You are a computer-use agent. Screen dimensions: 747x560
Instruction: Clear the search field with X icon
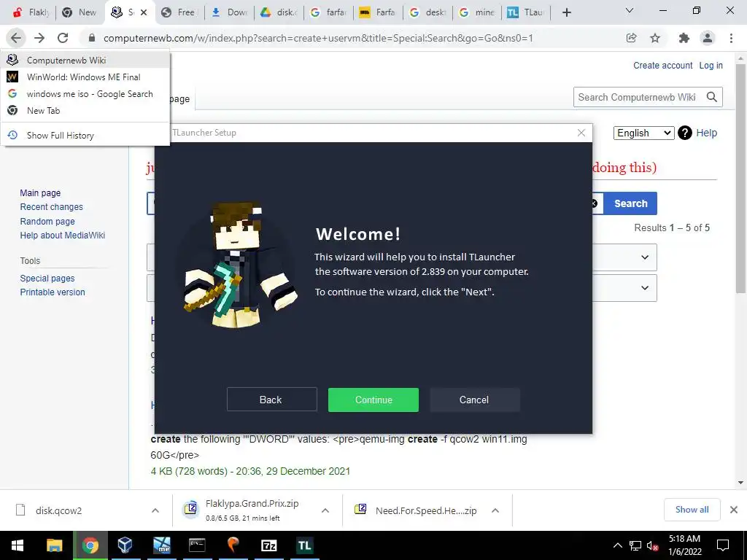[594, 203]
